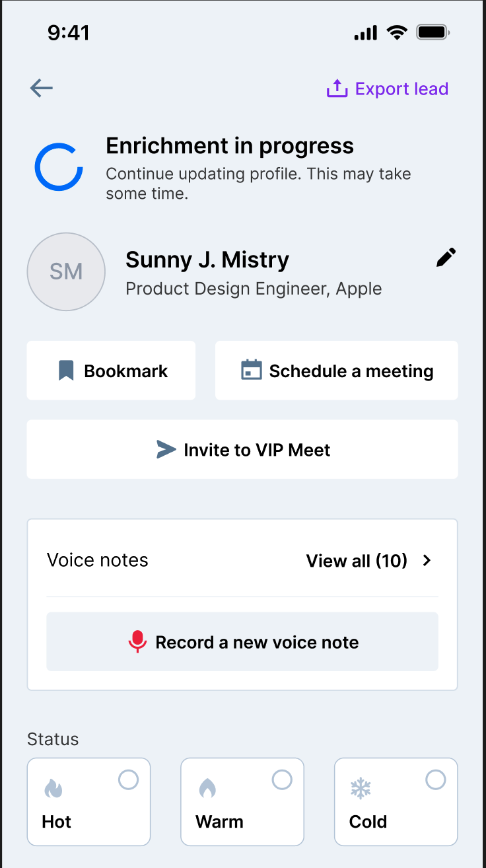Image resolution: width=486 pixels, height=868 pixels.
Task: Tap the bookmark ribbon icon
Action: 66,371
